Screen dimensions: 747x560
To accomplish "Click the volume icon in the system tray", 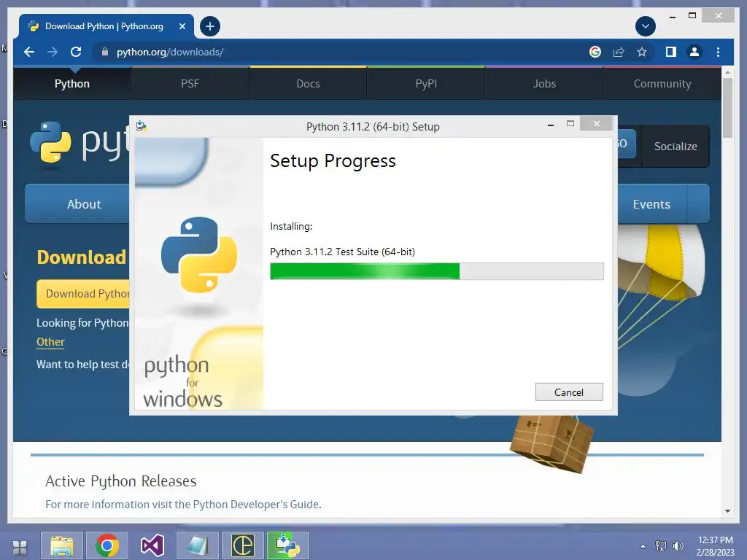I will [x=678, y=545].
